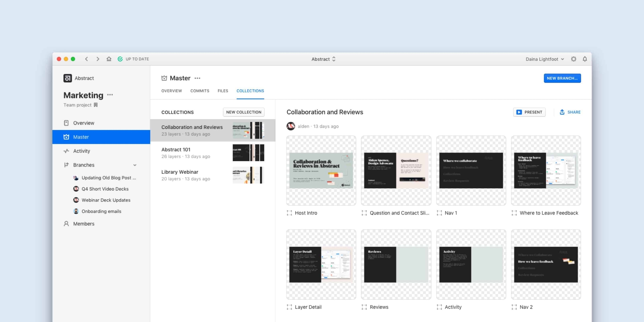The image size is (644, 322).
Task: Open the Abstract organization switcher dropdown
Action: [323, 59]
